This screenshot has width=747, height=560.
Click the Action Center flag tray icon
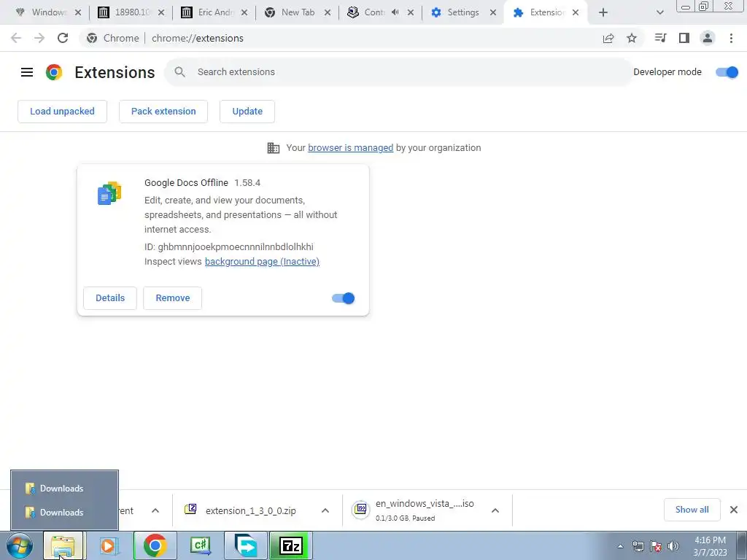click(x=656, y=546)
